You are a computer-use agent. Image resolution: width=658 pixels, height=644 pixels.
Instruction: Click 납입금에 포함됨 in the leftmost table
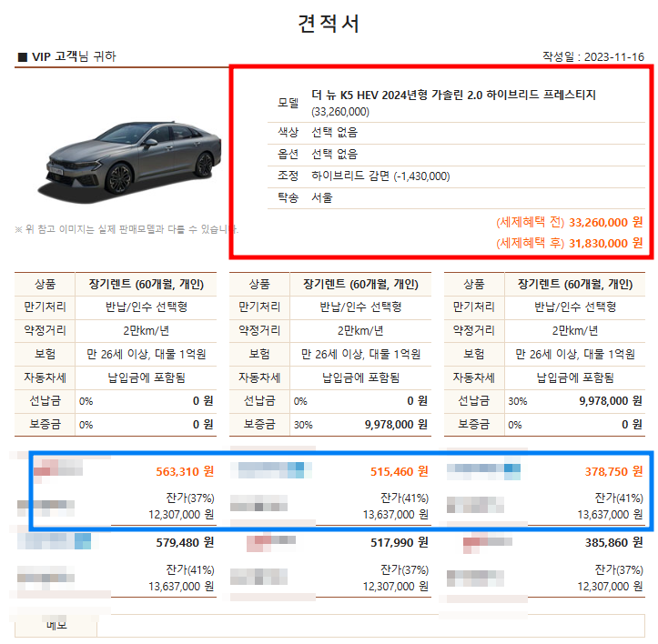146,378
